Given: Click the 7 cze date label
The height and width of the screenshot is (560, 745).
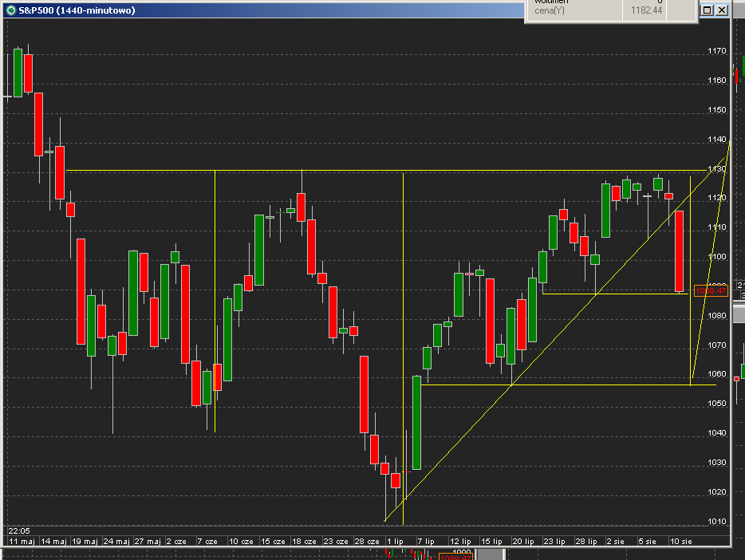Looking at the screenshot, I should click(x=207, y=541).
